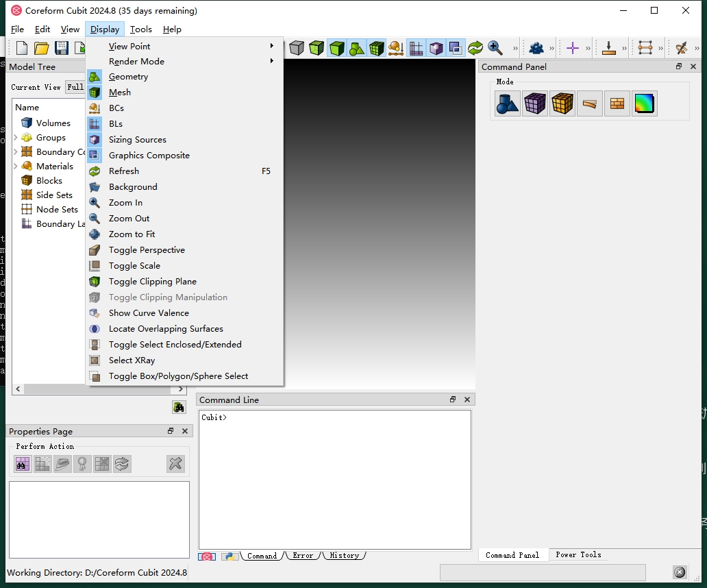
Task: Open View Point submenu
Action: [x=184, y=46]
